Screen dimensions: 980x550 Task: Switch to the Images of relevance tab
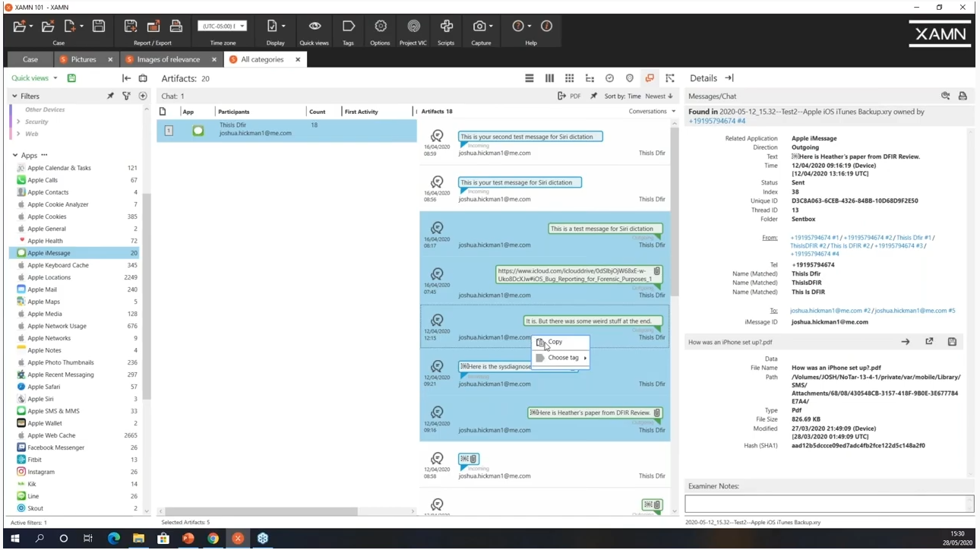[168, 59]
